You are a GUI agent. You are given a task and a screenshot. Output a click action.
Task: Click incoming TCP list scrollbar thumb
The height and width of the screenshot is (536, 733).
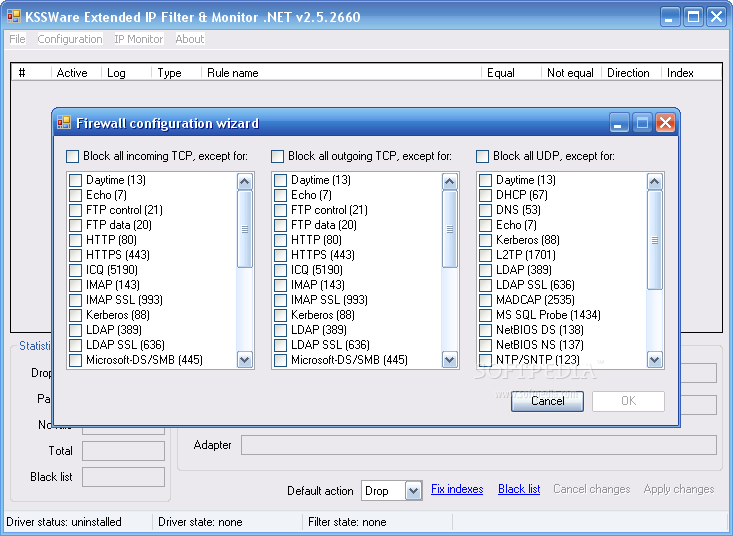tap(244, 229)
